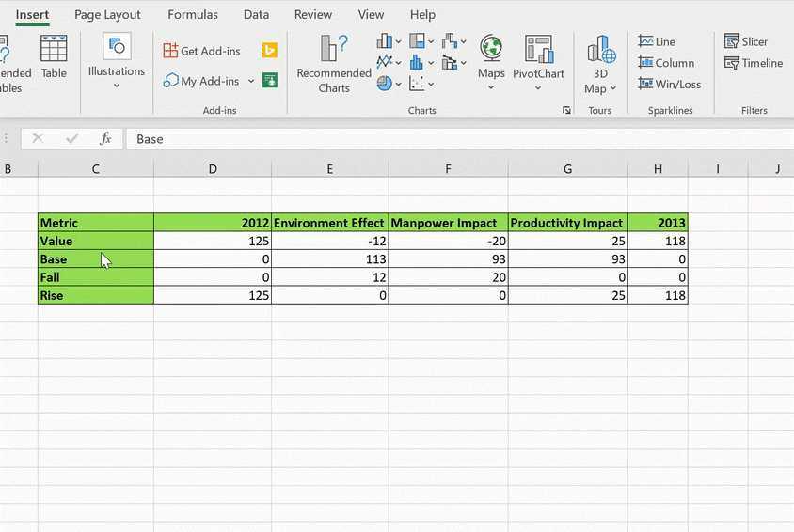Open Recommended Charts dialog
794x532 pixels.
pos(334,64)
